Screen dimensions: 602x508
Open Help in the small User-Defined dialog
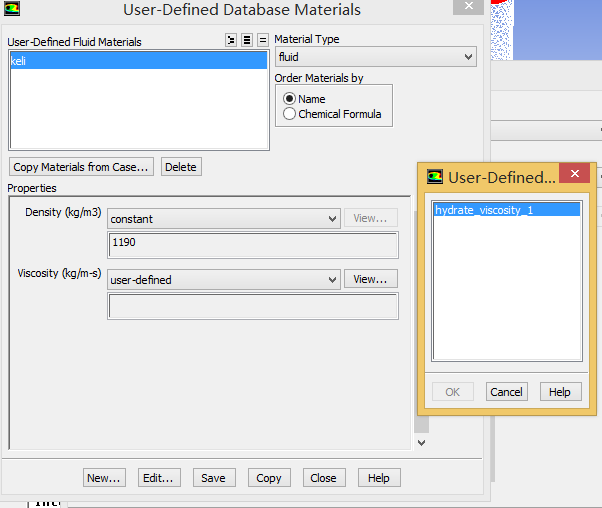point(560,392)
